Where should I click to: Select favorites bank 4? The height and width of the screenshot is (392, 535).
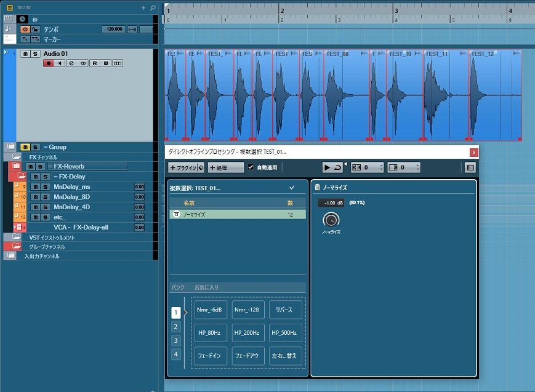175,354
